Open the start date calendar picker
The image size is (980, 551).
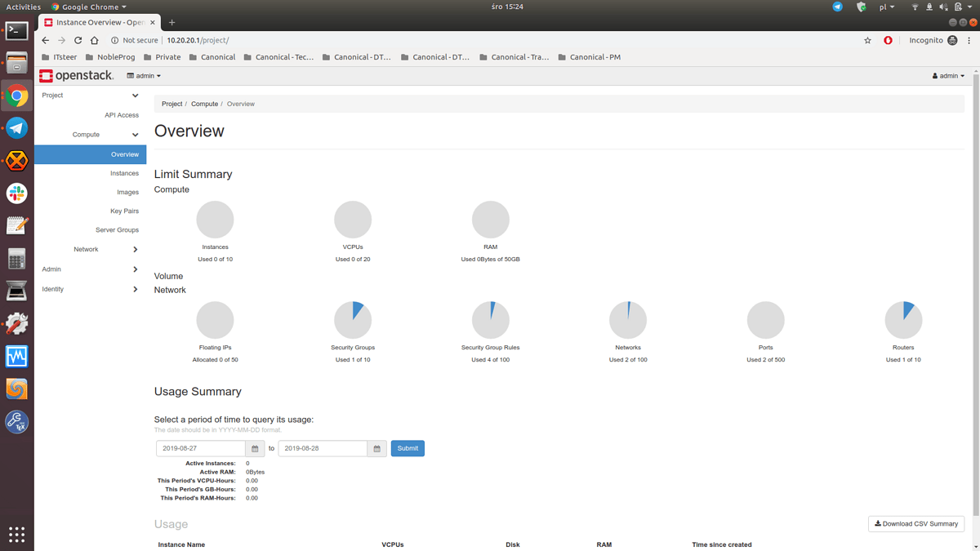tap(254, 448)
